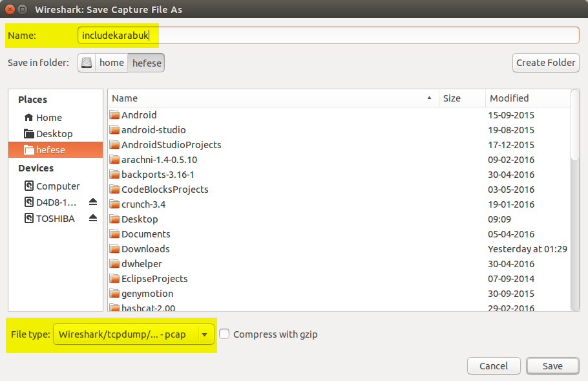Select the genymotion folder name
The image size is (588, 381).
(147, 294)
